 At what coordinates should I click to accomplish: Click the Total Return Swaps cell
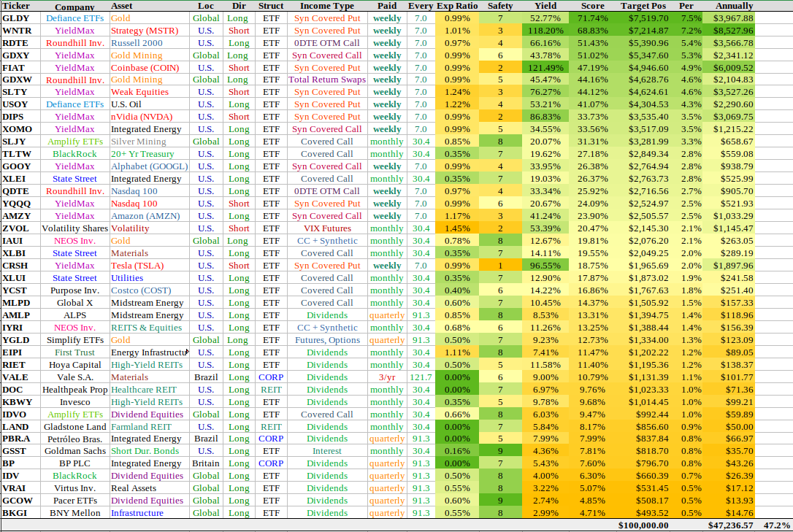coord(327,80)
